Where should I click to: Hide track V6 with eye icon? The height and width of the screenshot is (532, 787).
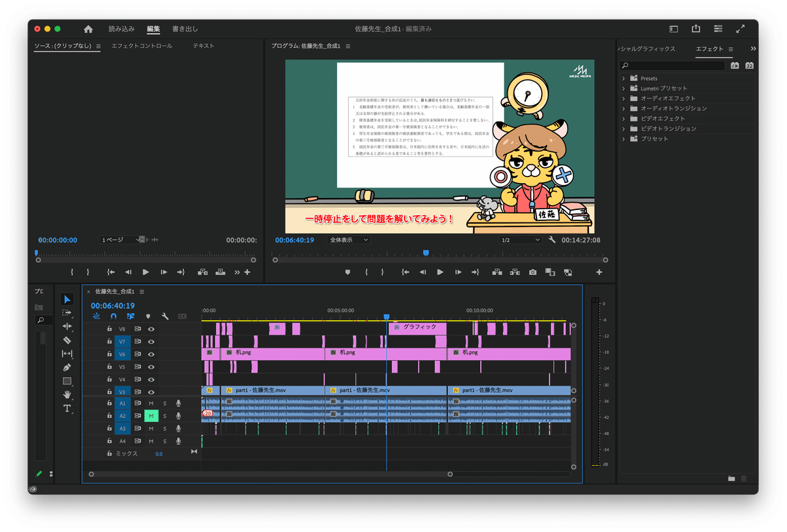click(151, 354)
